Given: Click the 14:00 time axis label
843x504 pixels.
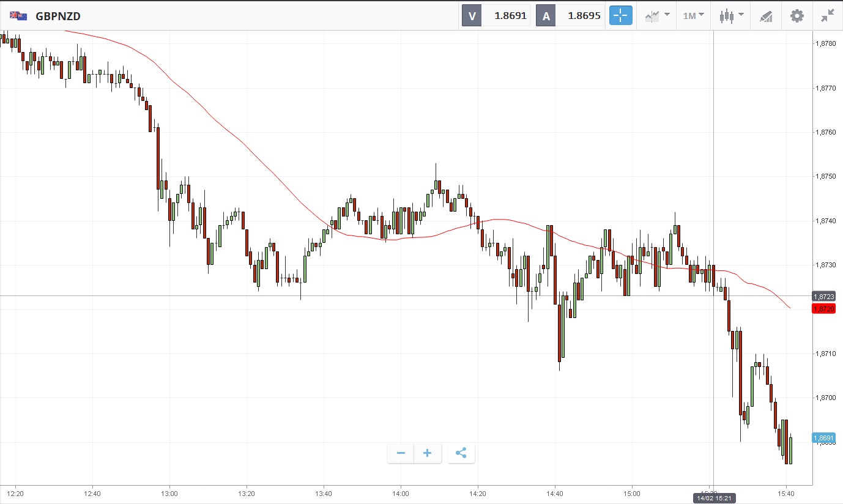Looking at the screenshot, I should [x=401, y=492].
